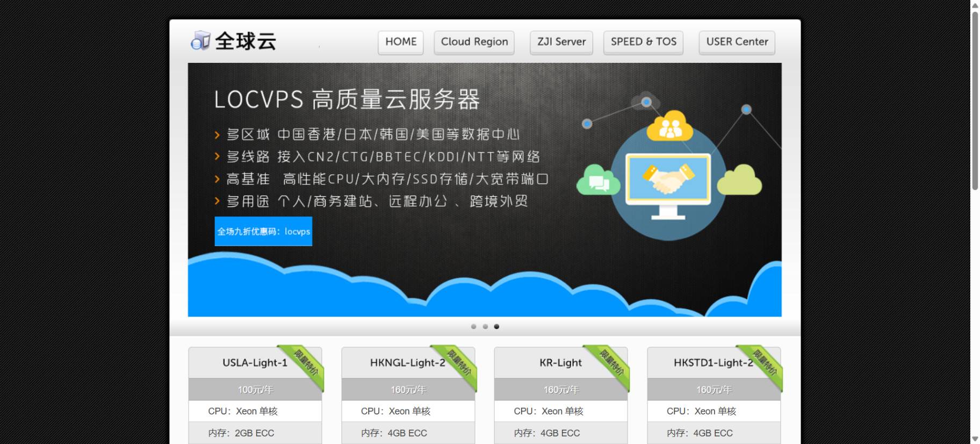Open the USLA-Light-1 plan card title

[x=255, y=363]
